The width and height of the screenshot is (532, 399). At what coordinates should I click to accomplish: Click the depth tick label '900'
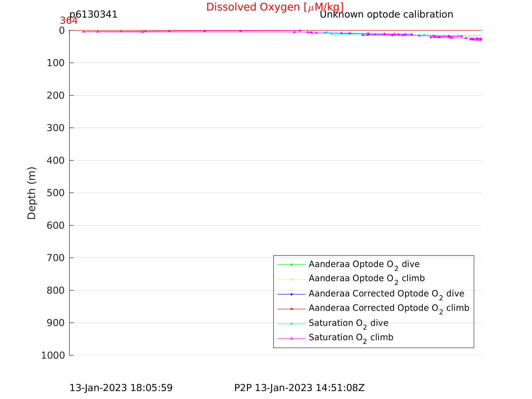[56, 323]
